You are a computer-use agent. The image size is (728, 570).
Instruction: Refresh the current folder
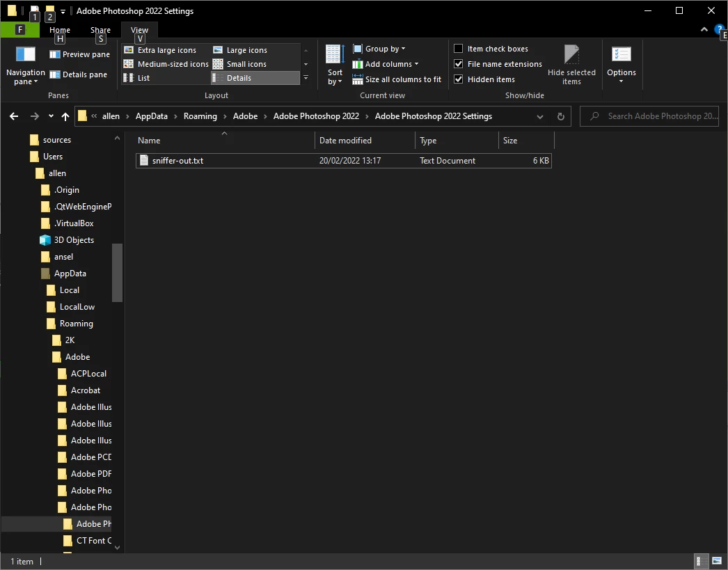[561, 116]
